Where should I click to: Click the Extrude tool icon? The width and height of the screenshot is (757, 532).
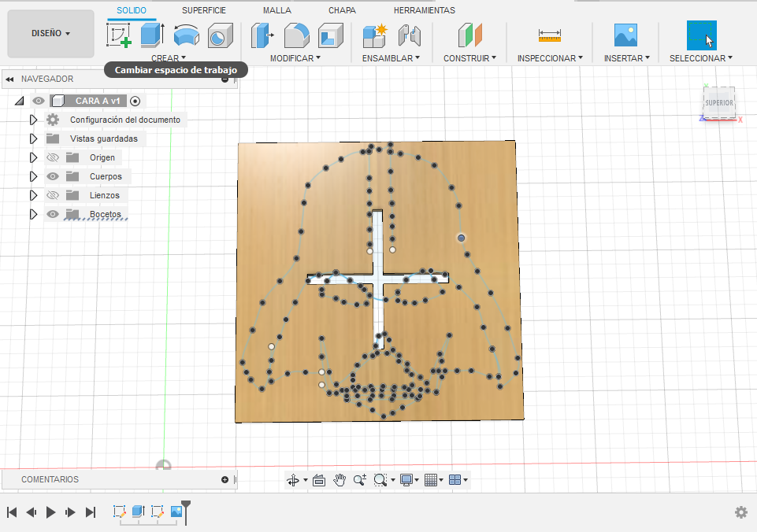click(x=151, y=35)
